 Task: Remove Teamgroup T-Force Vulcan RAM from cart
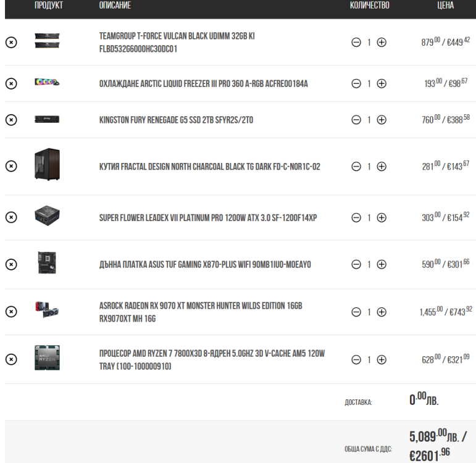tap(11, 42)
